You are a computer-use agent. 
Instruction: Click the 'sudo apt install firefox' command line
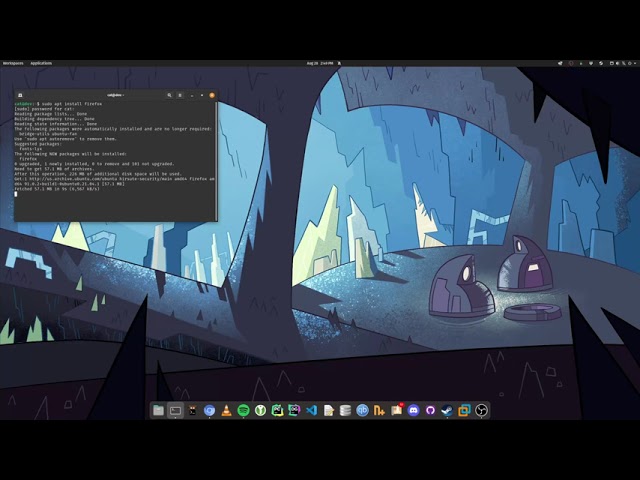click(x=72, y=104)
